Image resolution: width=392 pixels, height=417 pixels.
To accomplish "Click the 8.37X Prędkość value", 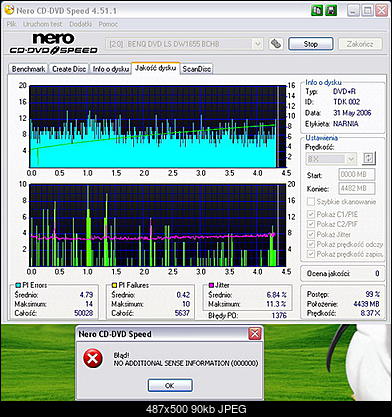I will 370,313.
